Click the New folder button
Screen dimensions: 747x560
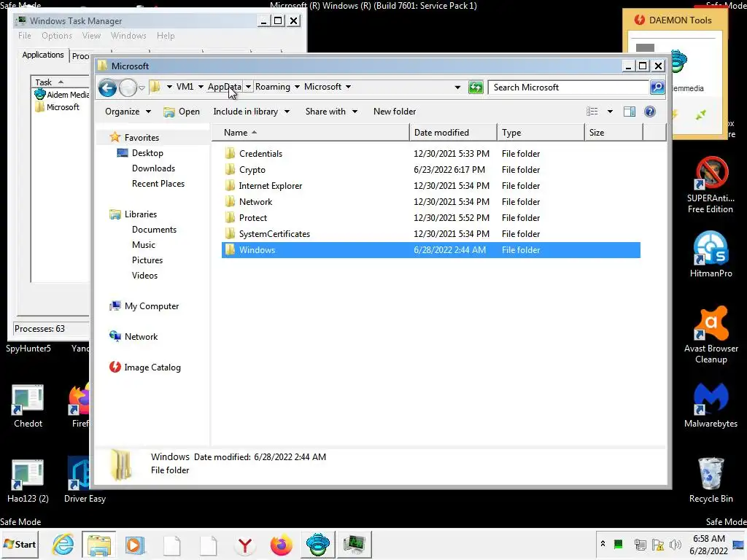point(395,112)
